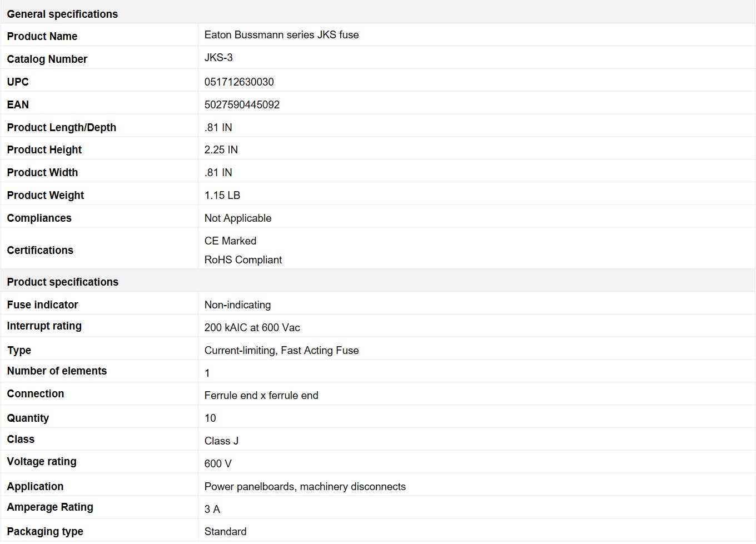Click the Product specifications section header

[62, 282]
